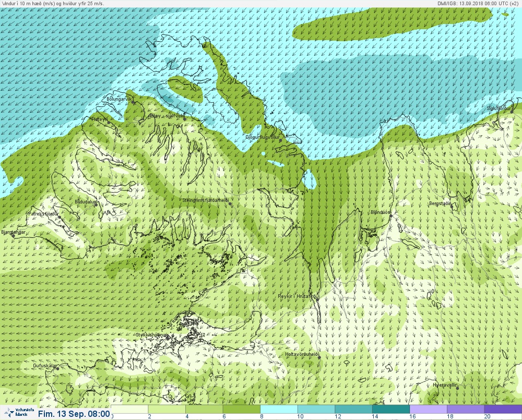Pick the 12–14 m/s teal legend swatch

(353, 409)
